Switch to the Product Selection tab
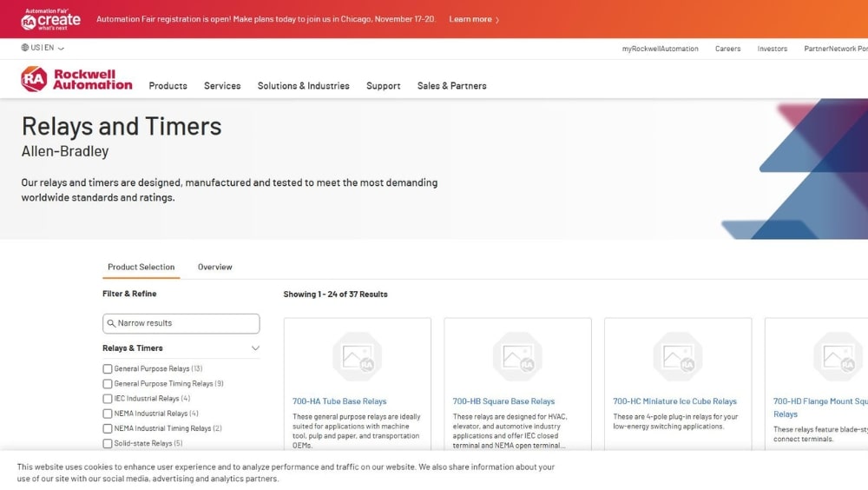This screenshot has height=490, width=868. [x=141, y=268]
